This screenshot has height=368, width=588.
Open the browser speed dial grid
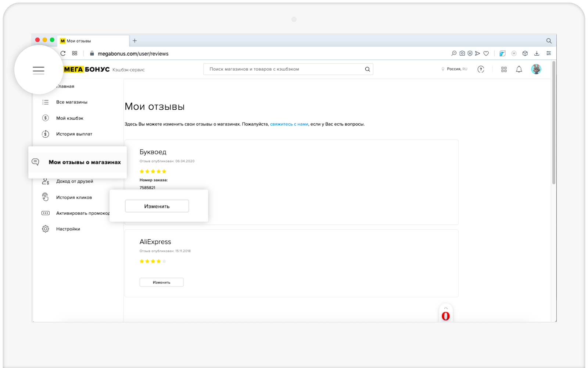click(x=75, y=53)
